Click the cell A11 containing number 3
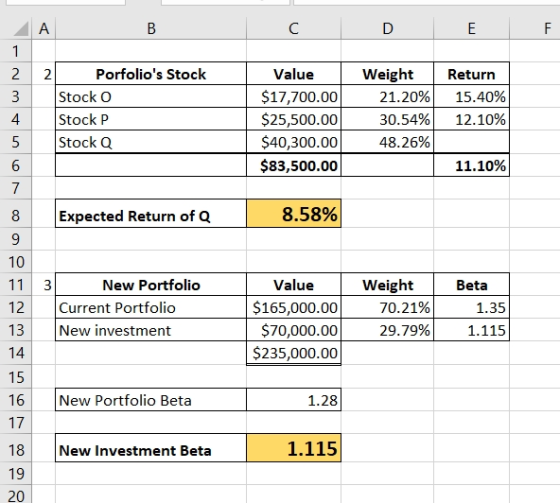This screenshot has width=560, height=503. 44,285
